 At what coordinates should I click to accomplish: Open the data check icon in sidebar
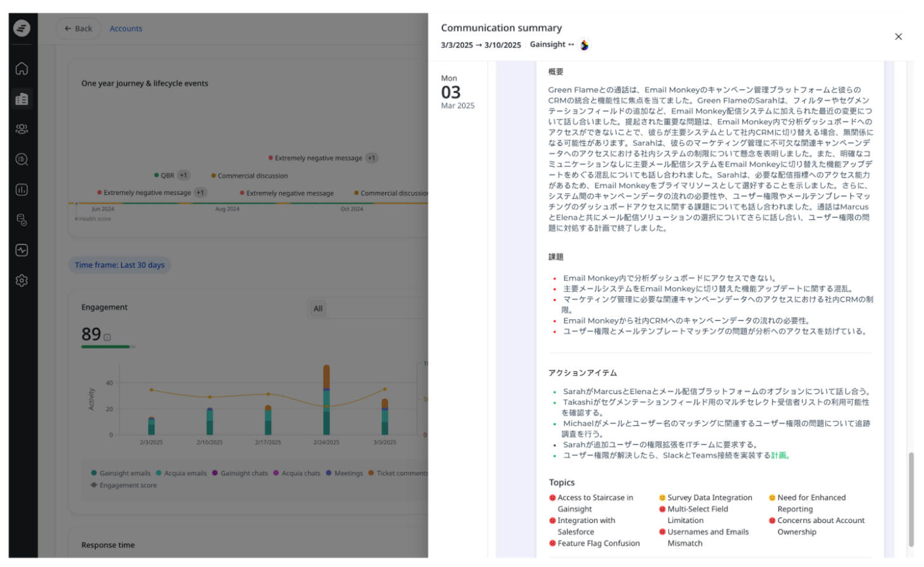coord(22,220)
